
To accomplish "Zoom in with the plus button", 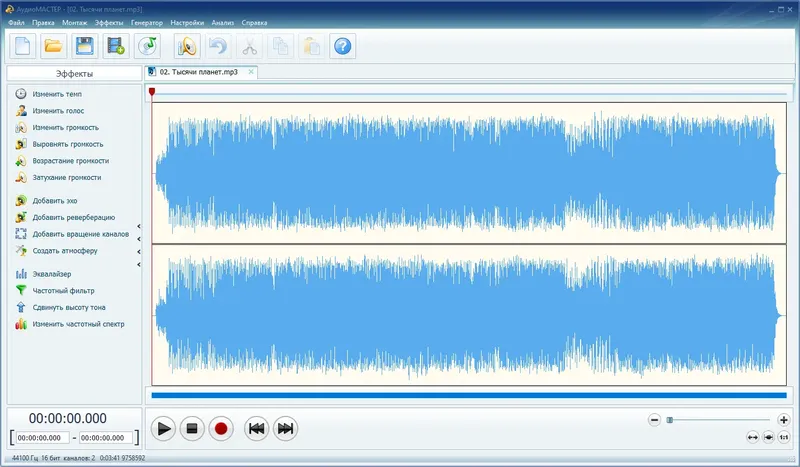I will [x=784, y=420].
